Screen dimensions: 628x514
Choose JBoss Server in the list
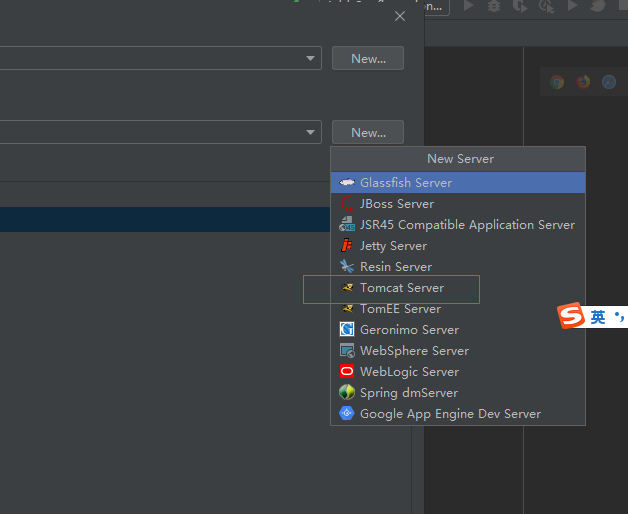[x=458, y=204]
